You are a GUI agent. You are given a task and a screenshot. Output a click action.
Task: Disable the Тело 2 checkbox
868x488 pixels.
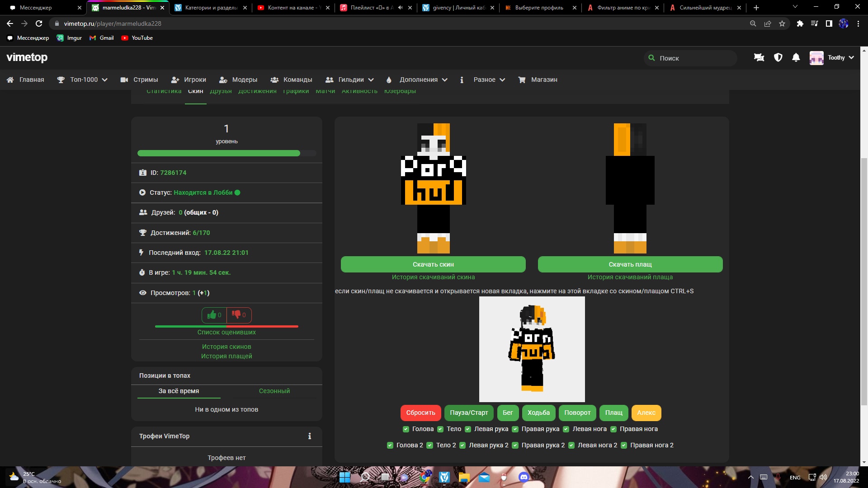pos(429,446)
